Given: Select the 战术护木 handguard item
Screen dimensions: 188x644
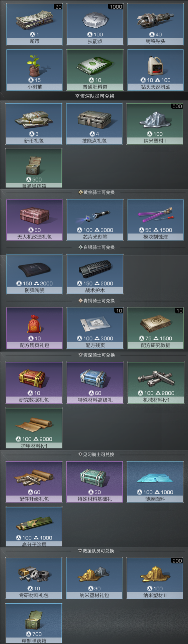Looking at the screenshot, I should click(x=95, y=274).
